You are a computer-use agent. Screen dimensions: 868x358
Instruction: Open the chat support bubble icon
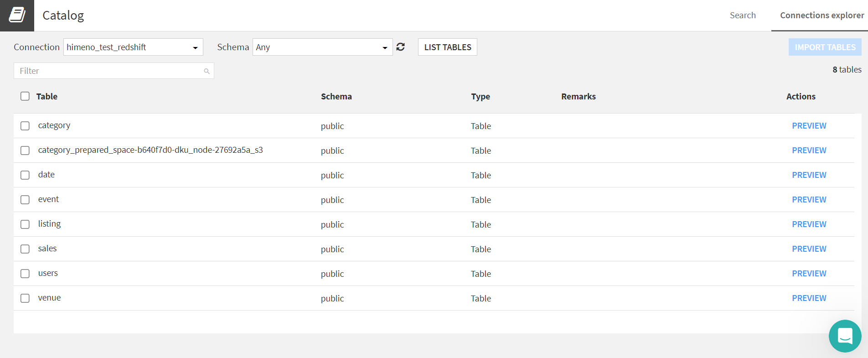(x=845, y=336)
